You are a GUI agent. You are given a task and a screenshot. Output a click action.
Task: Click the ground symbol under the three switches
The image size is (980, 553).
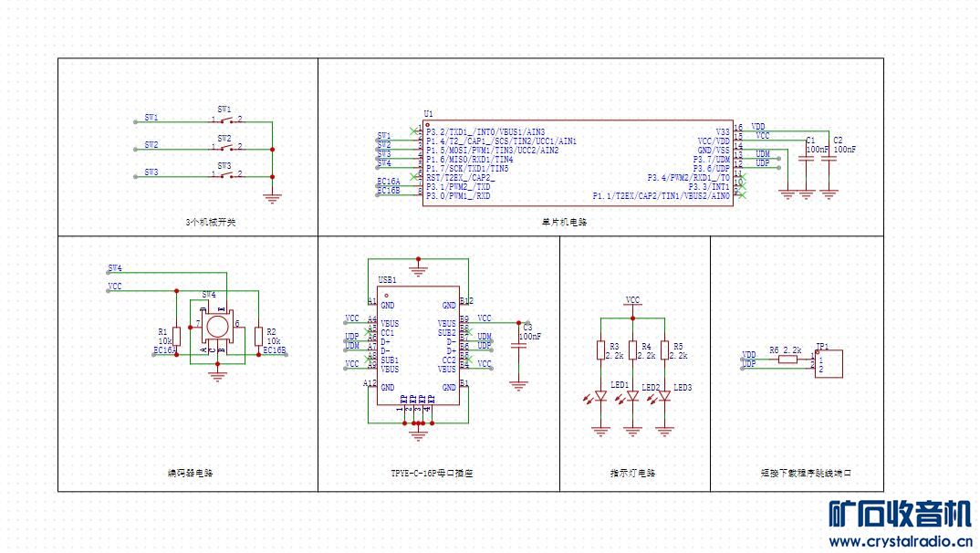click(x=273, y=198)
